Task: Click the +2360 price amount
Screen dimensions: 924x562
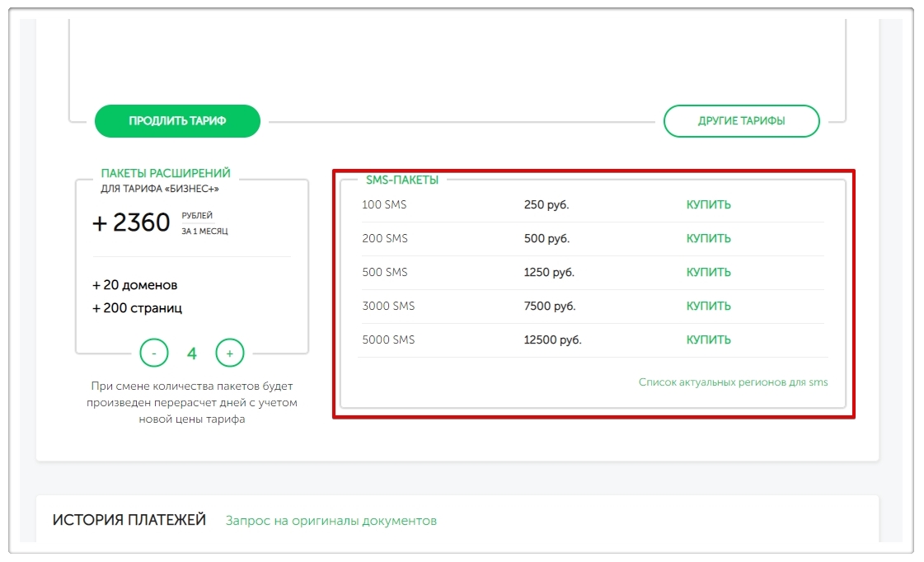Action: coord(132,222)
